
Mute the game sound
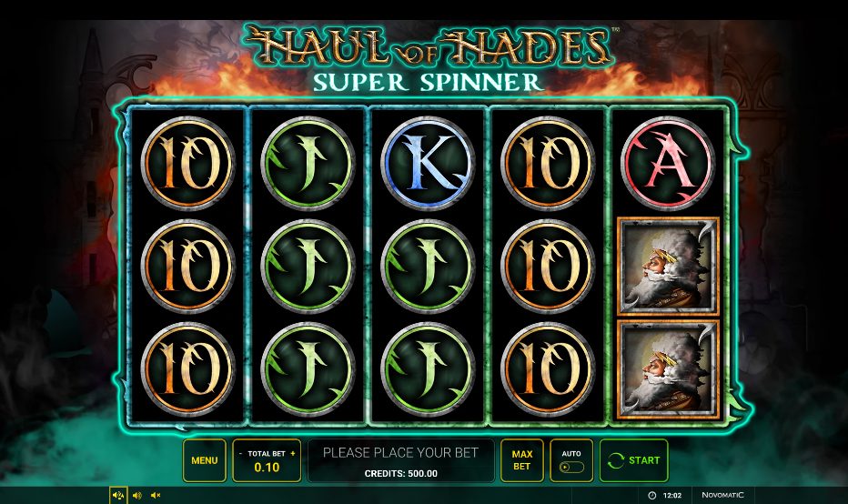[156, 495]
